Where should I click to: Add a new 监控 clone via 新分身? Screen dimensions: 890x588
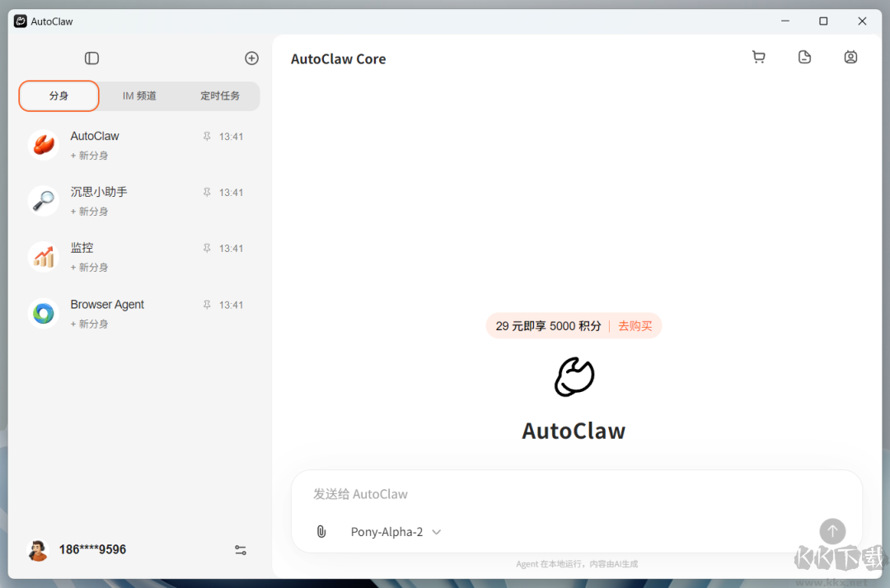pyautogui.click(x=88, y=267)
